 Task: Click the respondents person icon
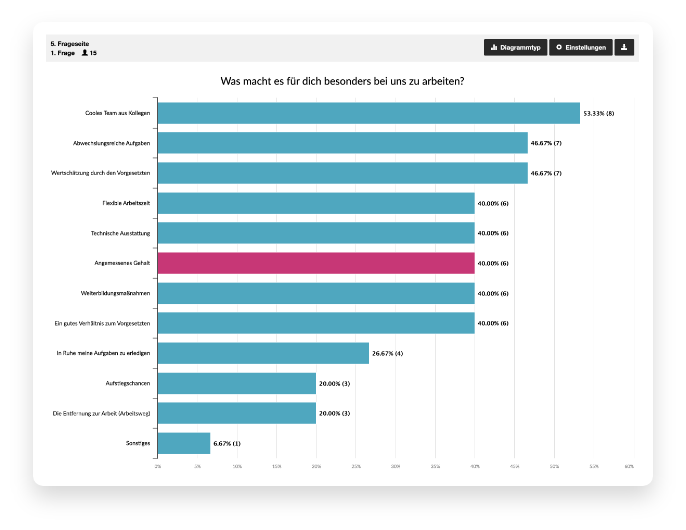[85, 52]
